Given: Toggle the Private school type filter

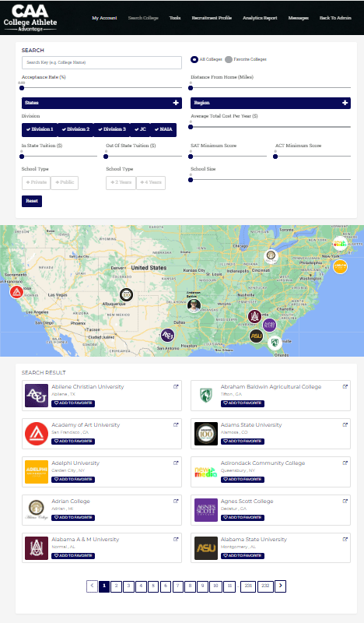Looking at the screenshot, I should tap(36, 182).
